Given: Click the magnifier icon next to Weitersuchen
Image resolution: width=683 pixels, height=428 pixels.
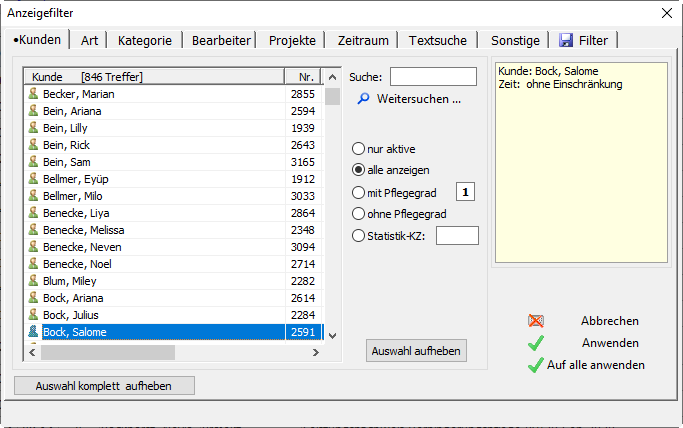Looking at the screenshot, I should (x=363, y=99).
